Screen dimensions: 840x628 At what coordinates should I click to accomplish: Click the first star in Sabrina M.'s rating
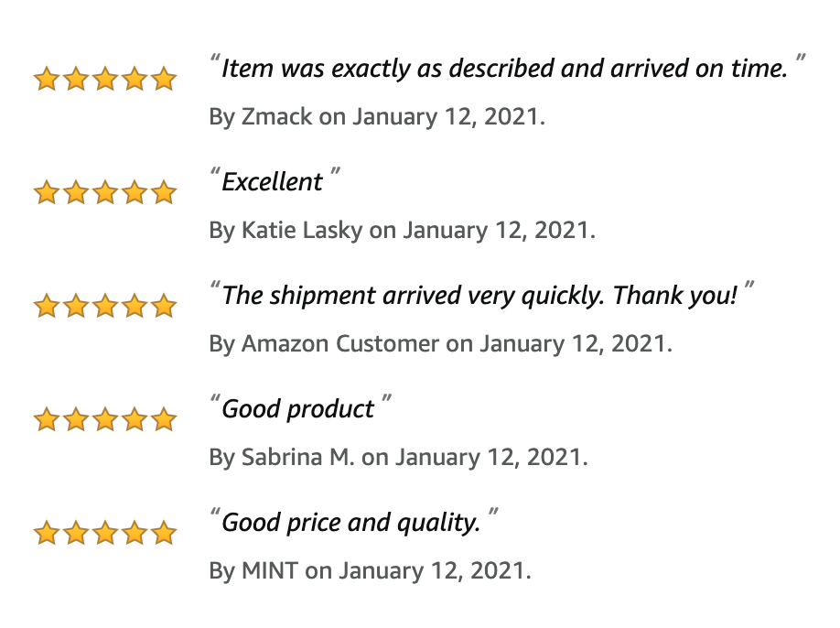click(47, 419)
